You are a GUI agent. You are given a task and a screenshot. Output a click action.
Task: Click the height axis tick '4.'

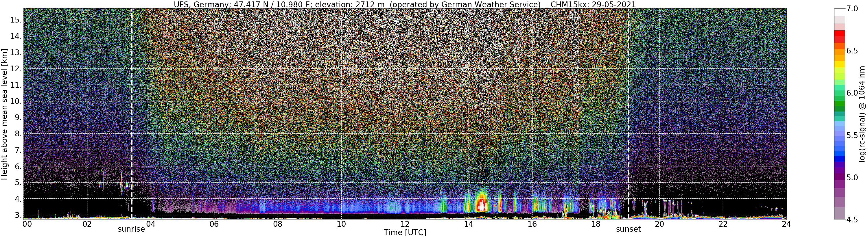18,199
